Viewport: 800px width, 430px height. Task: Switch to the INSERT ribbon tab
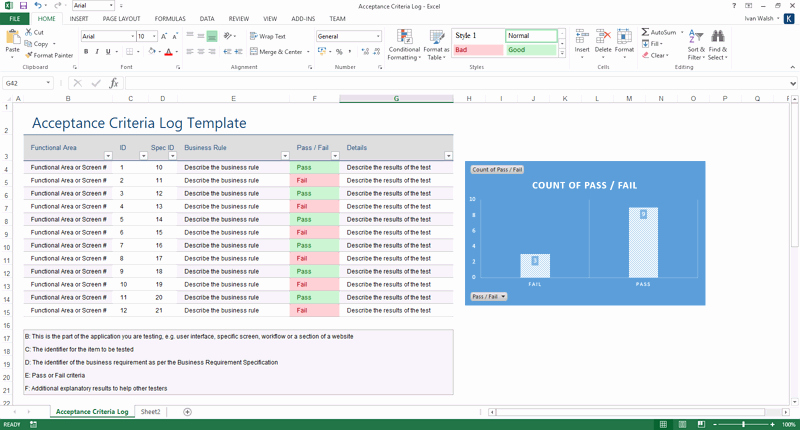[79, 18]
